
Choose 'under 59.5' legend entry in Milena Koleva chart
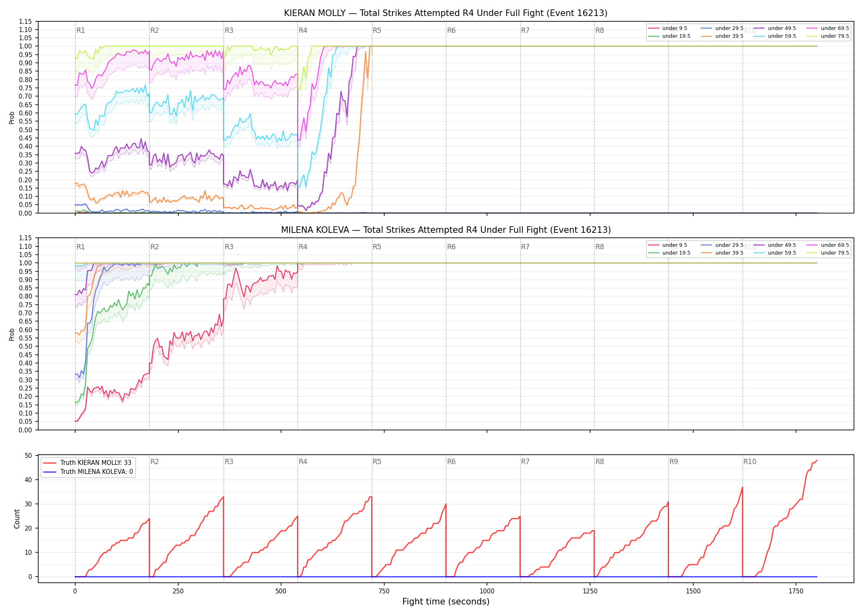(x=775, y=253)
